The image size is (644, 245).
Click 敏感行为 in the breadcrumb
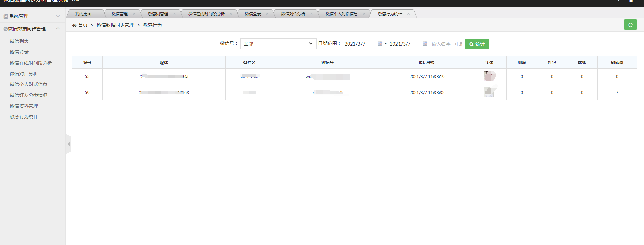pos(152,25)
